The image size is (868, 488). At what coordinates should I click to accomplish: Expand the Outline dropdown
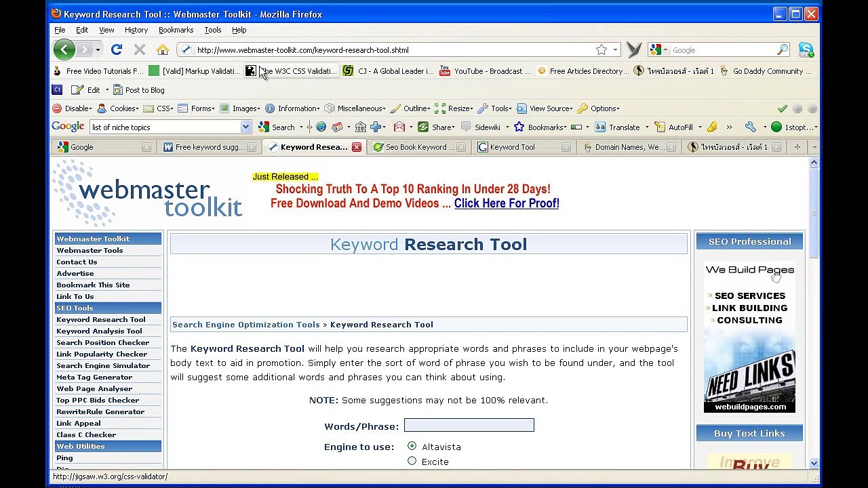410,108
